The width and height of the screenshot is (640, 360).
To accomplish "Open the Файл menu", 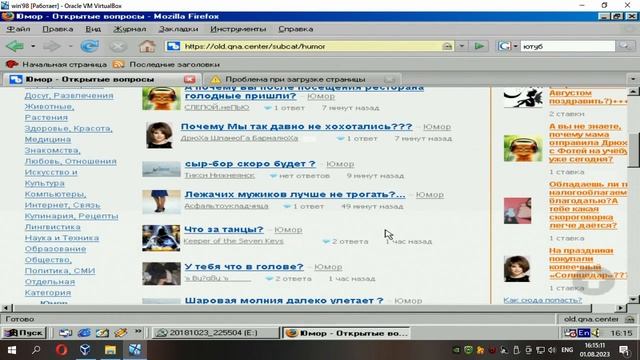I will [18, 29].
